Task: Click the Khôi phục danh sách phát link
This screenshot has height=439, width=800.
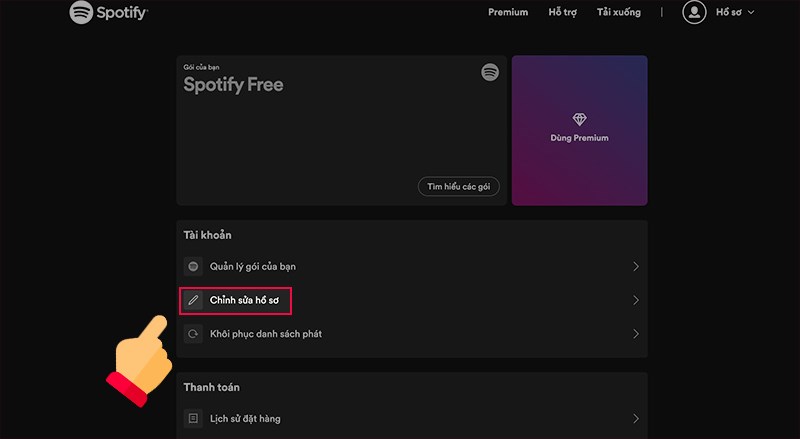Action: [265, 334]
